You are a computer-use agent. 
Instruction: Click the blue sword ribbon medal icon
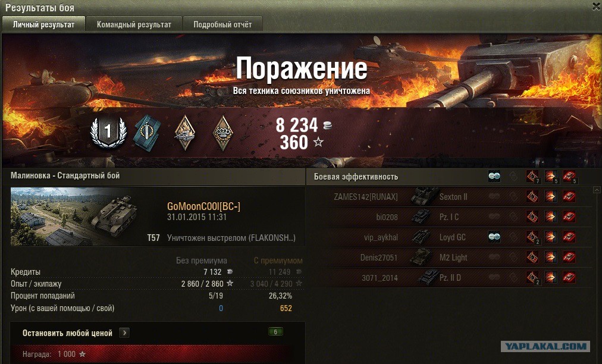tap(147, 134)
